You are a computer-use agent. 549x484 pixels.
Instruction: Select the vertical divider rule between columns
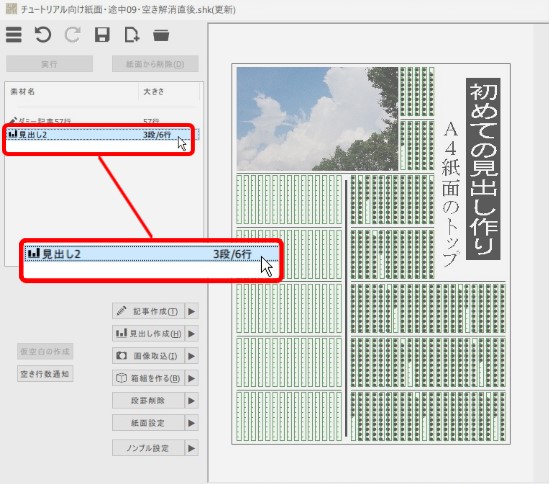(x=346, y=308)
